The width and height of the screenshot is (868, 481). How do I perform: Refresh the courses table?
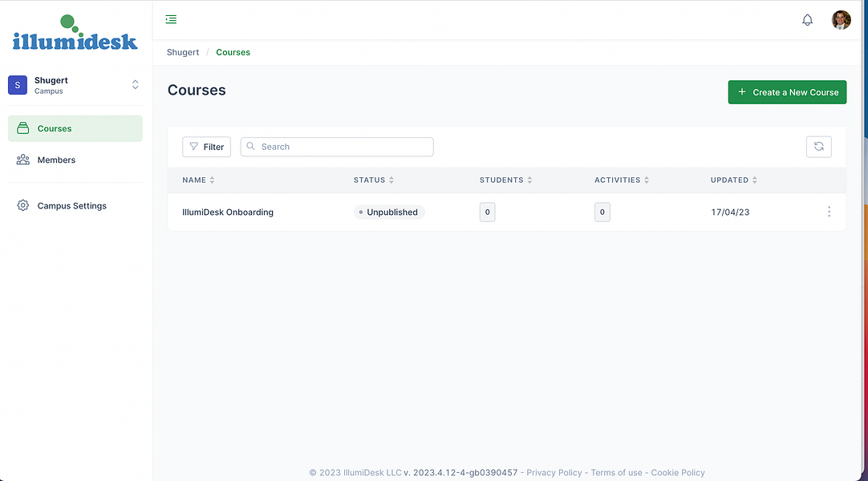(819, 147)
